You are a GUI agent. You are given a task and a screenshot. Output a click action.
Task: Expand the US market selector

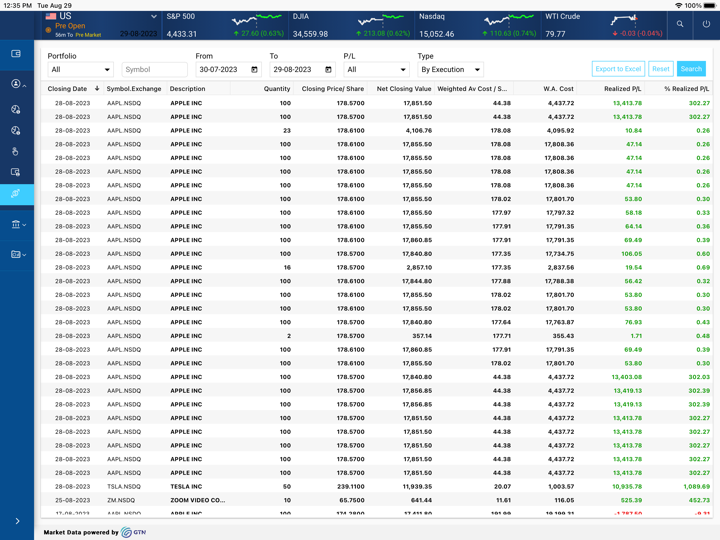(x=154, y=17)
